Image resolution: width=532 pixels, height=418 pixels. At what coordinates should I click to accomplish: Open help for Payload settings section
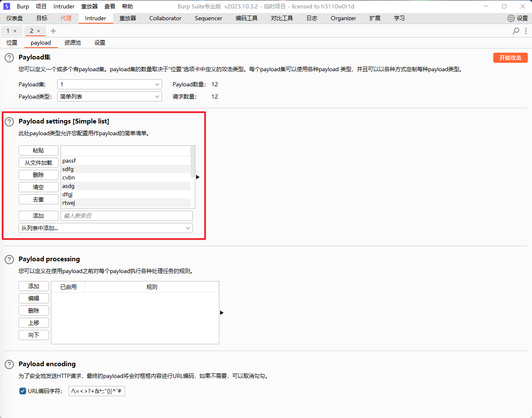[9, 122]
